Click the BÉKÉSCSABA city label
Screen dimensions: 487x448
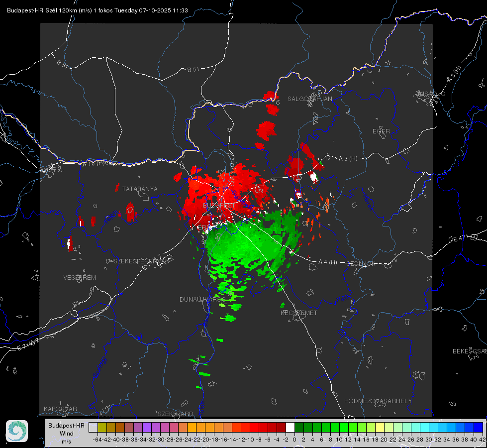(470, 351)
